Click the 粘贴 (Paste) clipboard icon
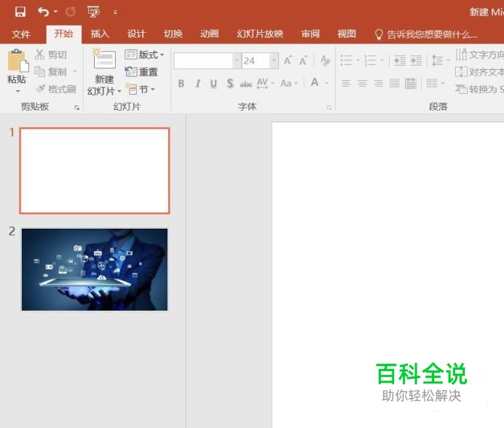 coord(18,60)
